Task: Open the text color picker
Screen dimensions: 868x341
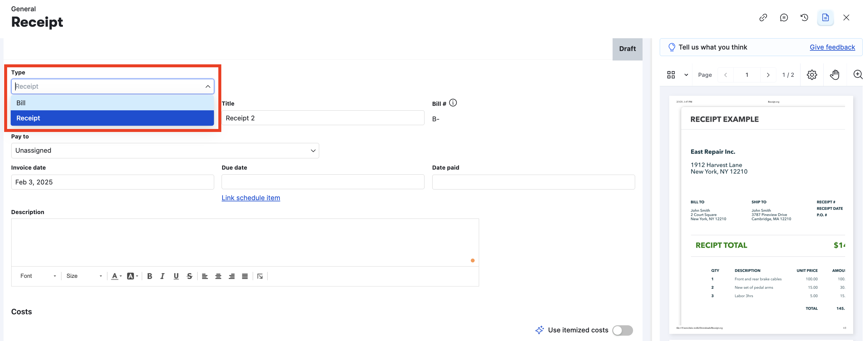Action: (x=116, y=276)
